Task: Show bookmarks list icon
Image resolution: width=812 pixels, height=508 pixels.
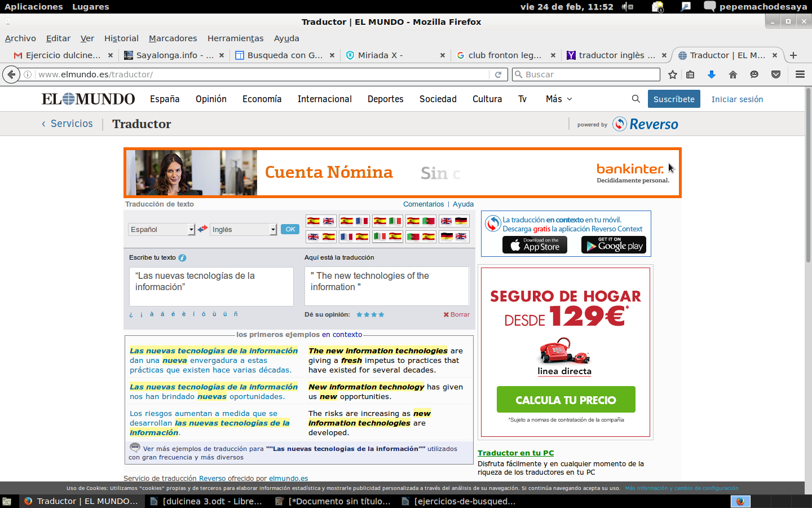Action: 690,75
